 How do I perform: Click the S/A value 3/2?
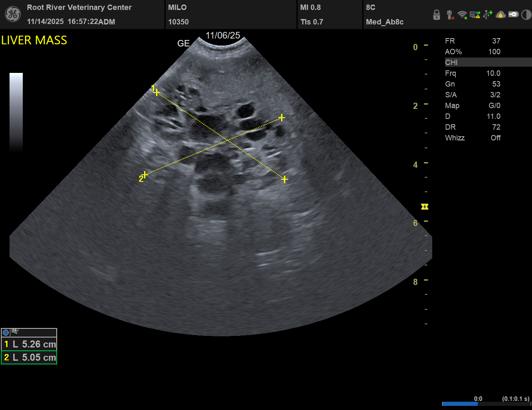[x=495, y=95]
